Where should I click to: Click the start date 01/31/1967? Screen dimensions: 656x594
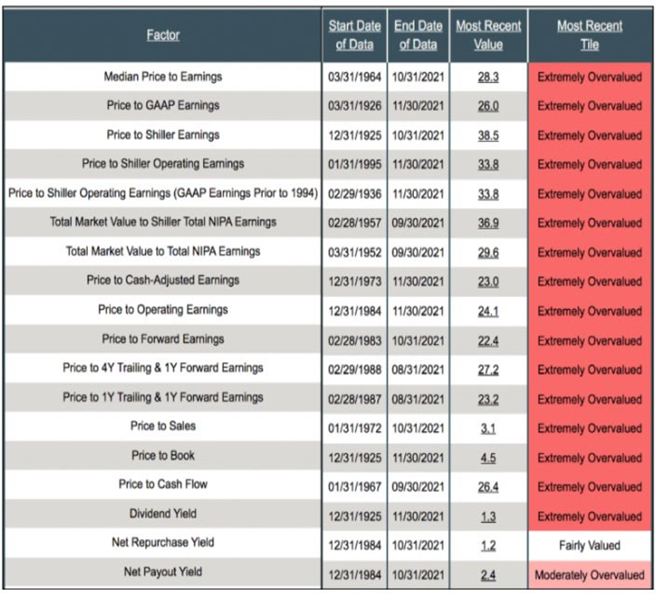pyautogui.click(x=354, y=487)
